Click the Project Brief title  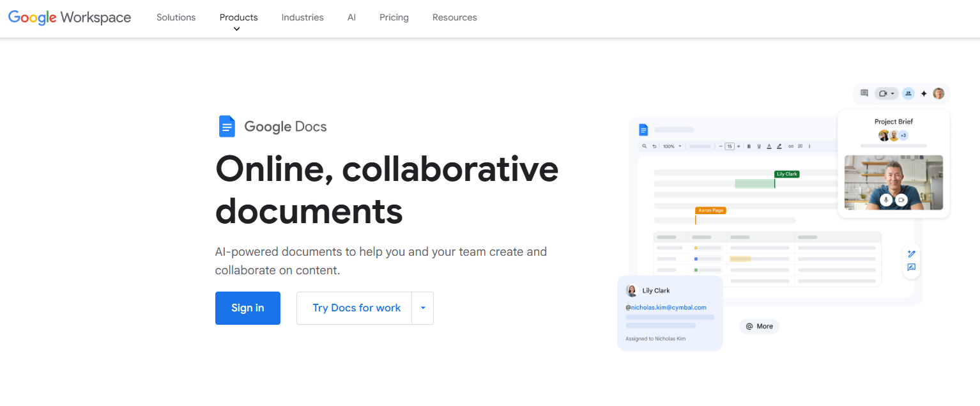pyautogui.click(x=894, y=121)
